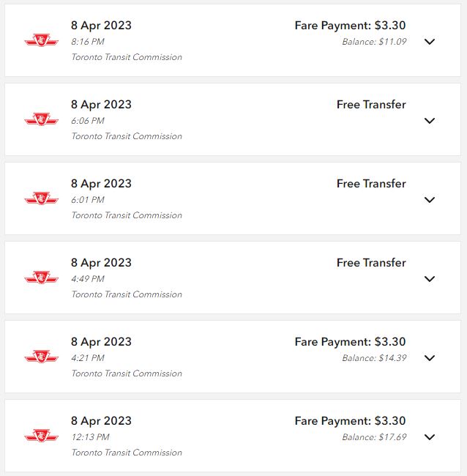
Task: Select the Fare Payment with balance $17.69
Action: pos(350,421)
